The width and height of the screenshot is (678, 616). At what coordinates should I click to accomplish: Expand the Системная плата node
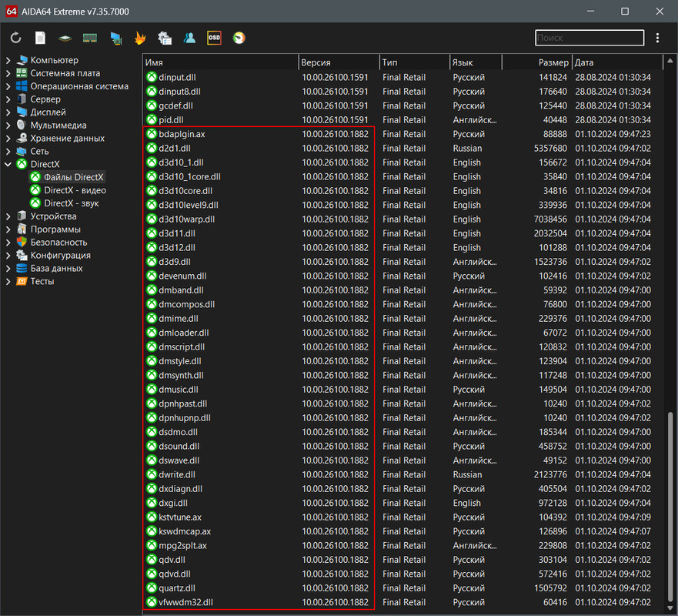(x=8, y=73)
